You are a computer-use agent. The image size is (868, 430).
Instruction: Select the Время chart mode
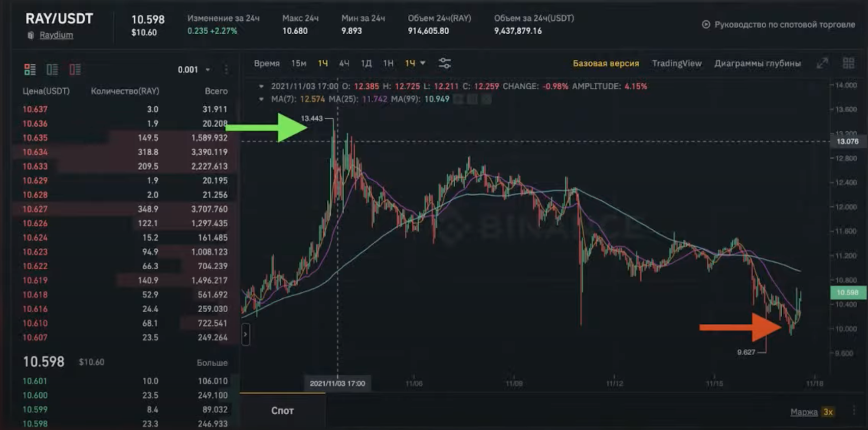click(267, 63)
